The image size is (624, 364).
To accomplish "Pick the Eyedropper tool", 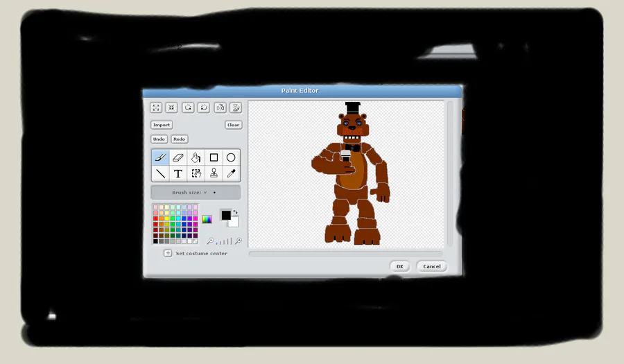I will [231, 173].
